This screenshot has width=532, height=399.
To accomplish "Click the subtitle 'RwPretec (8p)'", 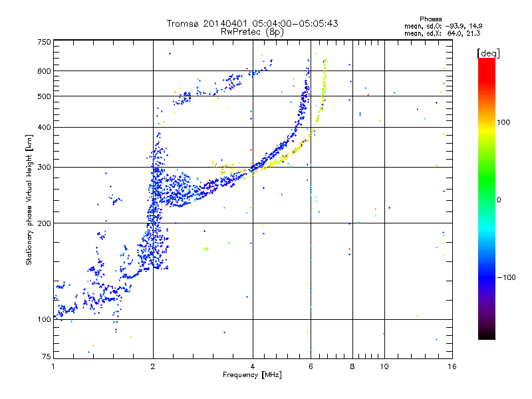I will pyautogui.click(x=252, y=32).
